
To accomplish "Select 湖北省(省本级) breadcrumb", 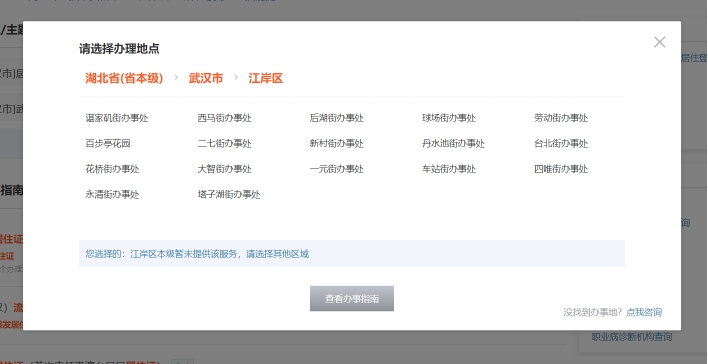I will coord(124,78).
